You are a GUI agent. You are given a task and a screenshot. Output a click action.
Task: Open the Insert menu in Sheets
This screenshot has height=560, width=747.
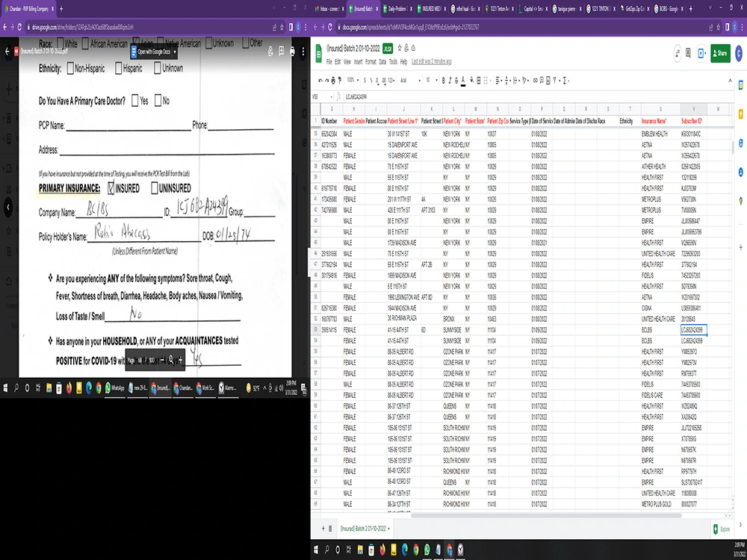tap(358, 62)
